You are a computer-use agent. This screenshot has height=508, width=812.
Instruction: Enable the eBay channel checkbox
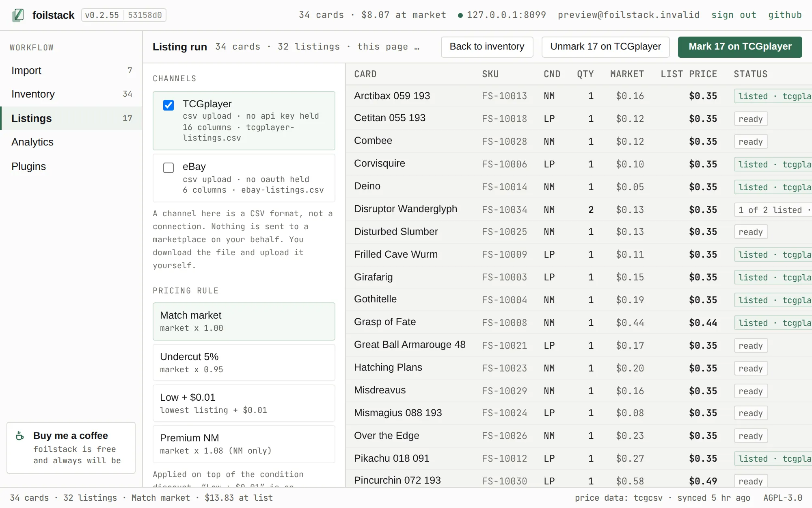coord(168,168)
